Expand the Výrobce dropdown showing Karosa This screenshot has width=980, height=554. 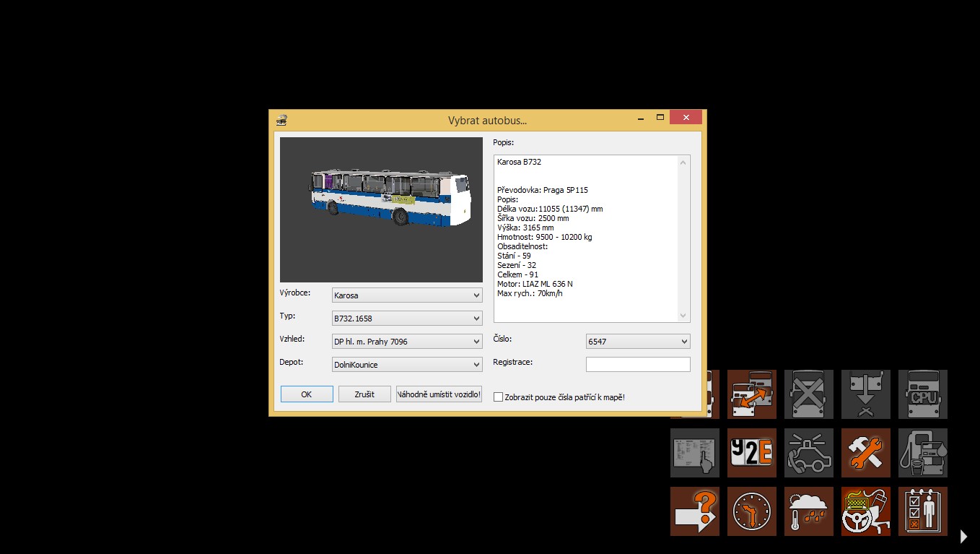pyautogui.click(x=407, y=295)
